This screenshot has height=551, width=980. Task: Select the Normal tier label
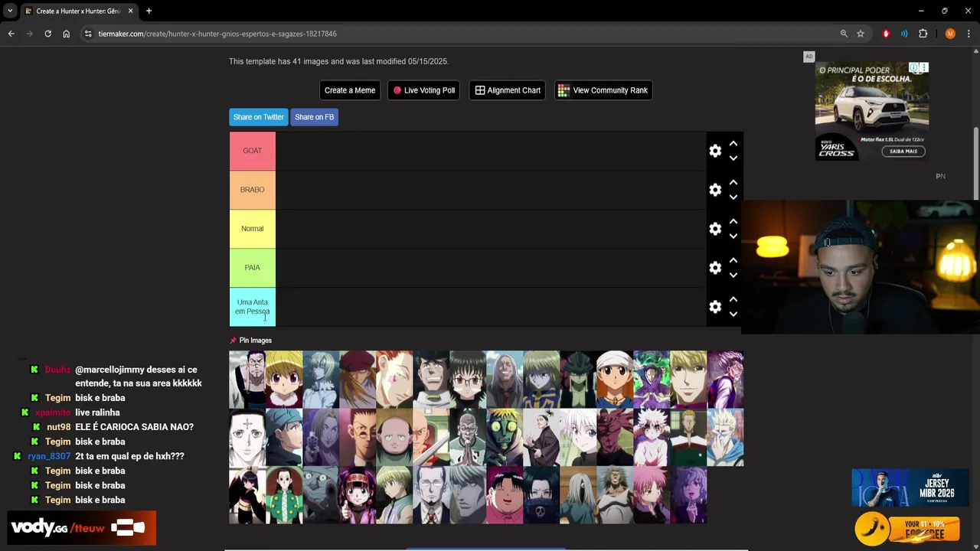[253, 229]
